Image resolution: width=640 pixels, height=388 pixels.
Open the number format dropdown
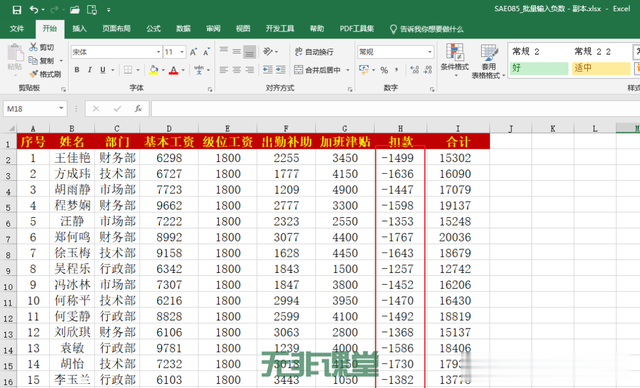click(x=429, y=52)
